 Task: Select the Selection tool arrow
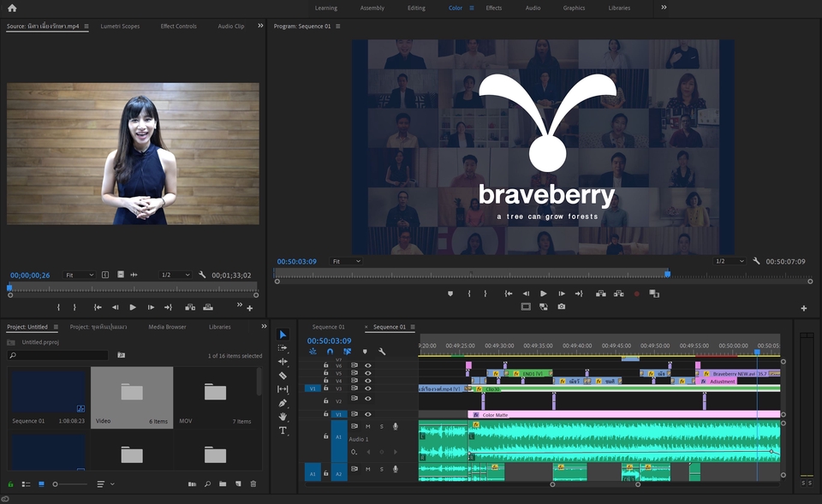[x=283, y=335]
